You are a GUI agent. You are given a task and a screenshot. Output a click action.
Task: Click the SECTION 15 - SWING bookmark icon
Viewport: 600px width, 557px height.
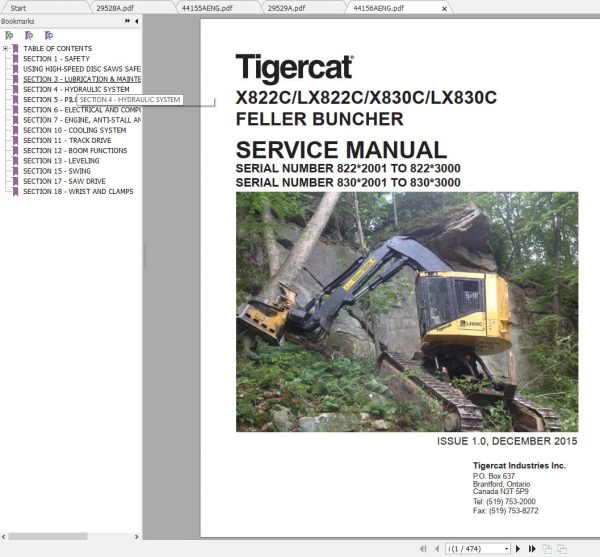(x=15, y=171)
